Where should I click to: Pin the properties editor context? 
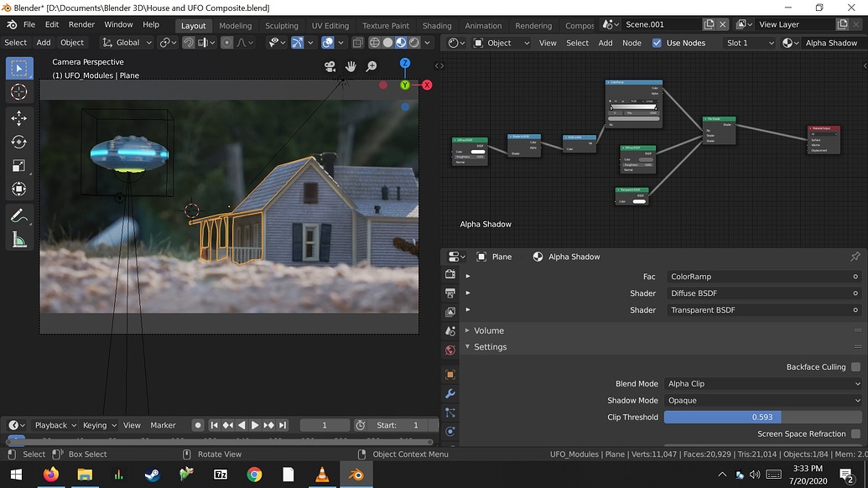point(855,257)
